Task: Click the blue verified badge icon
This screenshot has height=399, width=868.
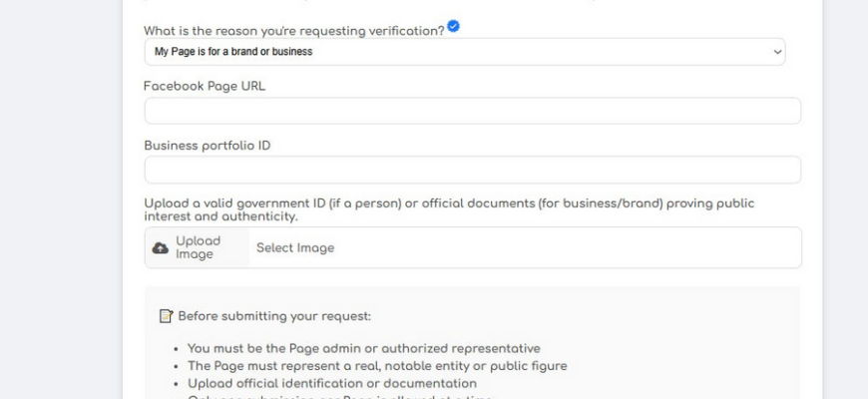Action: (454, 27)
